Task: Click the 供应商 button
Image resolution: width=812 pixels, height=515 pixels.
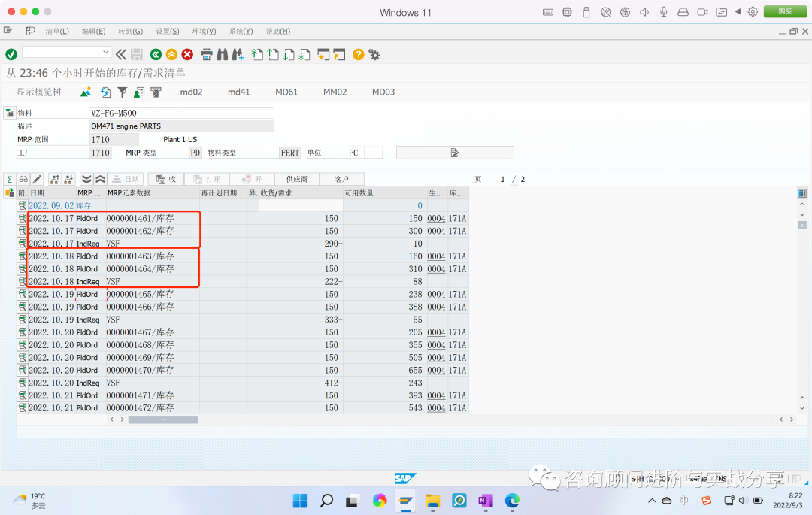Action: pyautogui.click(x=297, y=179)
